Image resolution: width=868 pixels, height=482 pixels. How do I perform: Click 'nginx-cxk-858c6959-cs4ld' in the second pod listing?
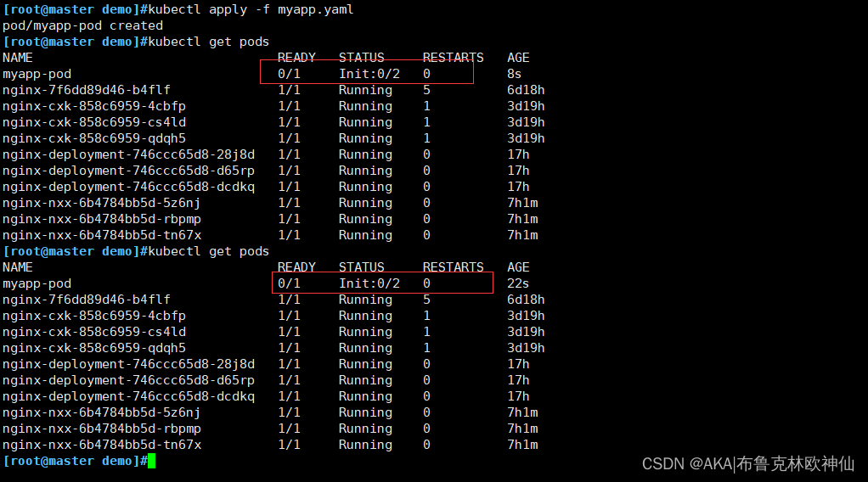pyautogui.click(x=94, y=332)
